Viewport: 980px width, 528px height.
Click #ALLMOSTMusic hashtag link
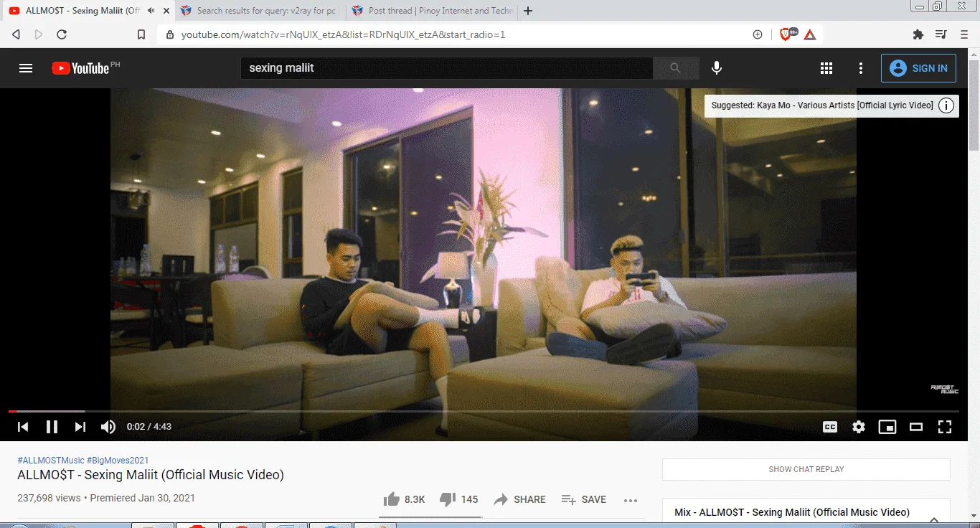tap(50, 461)
